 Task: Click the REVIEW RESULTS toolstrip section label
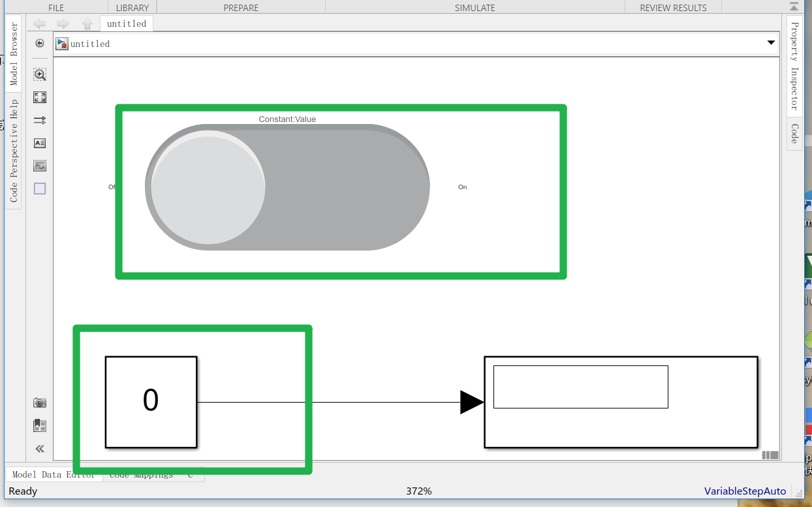(673, 8)
